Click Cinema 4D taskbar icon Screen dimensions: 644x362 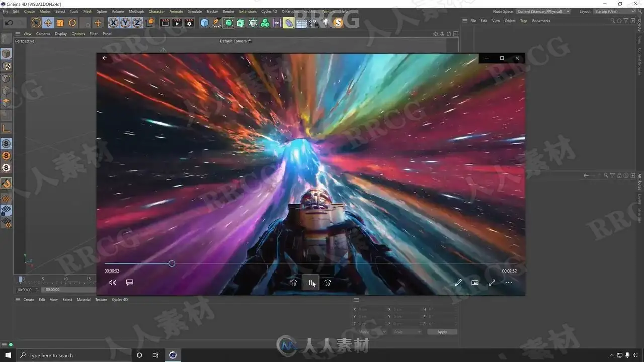click(173, 355)
